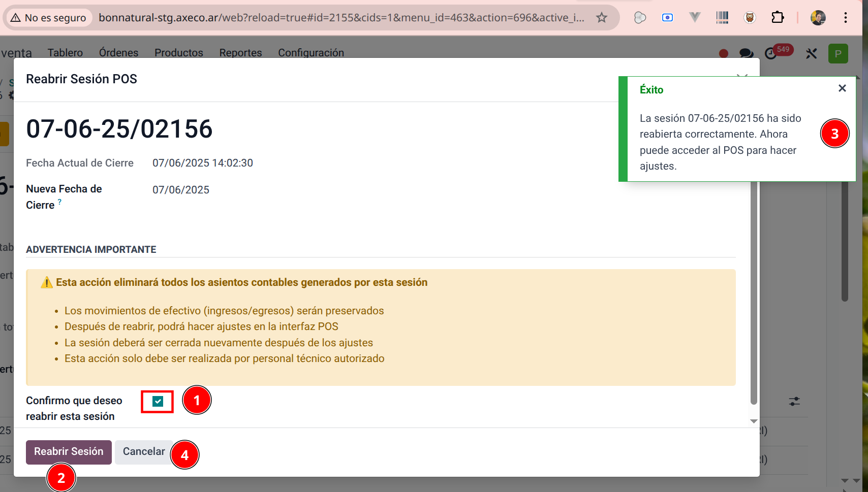Screen dimensions: 868x492
Task: Open the Chrome three-dot menu
Action: click(846, 18)
